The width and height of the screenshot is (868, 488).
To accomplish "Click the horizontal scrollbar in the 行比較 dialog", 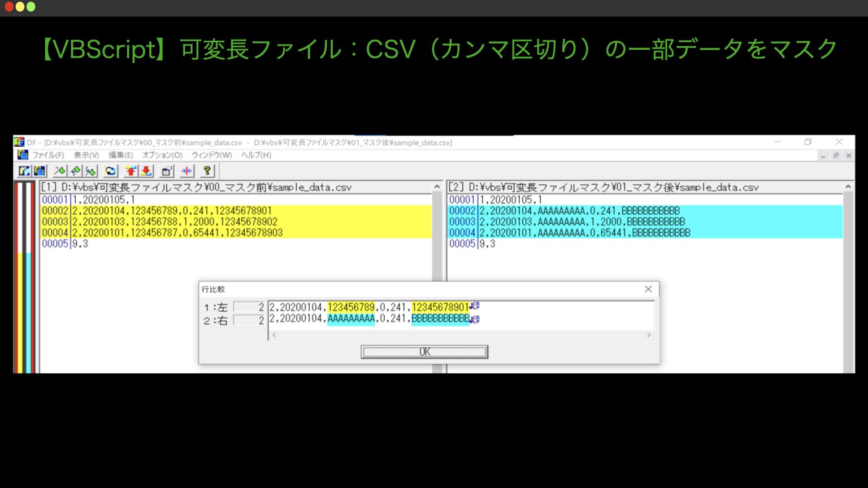I will tap(461, 335).
